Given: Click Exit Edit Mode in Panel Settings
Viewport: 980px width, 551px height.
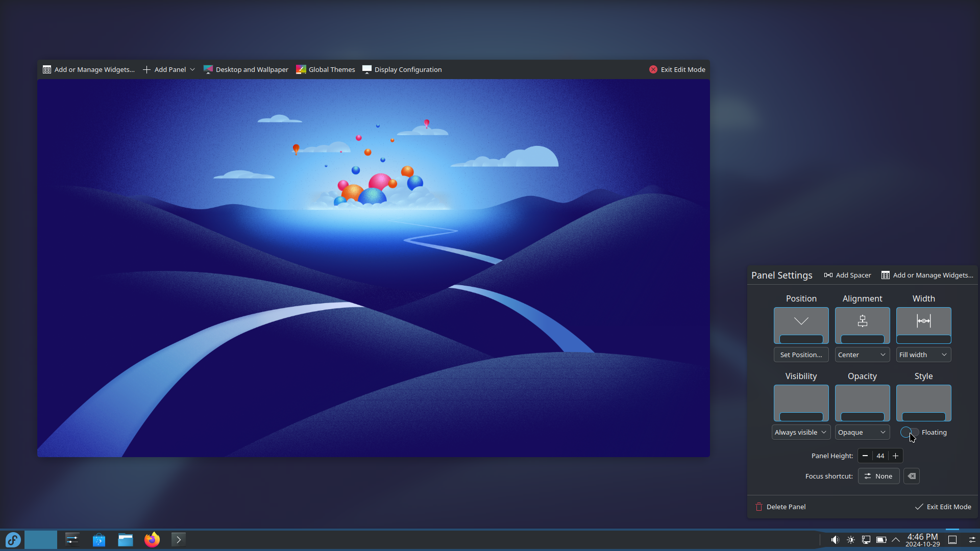Looking at the screenshot, I should [943, 507].
